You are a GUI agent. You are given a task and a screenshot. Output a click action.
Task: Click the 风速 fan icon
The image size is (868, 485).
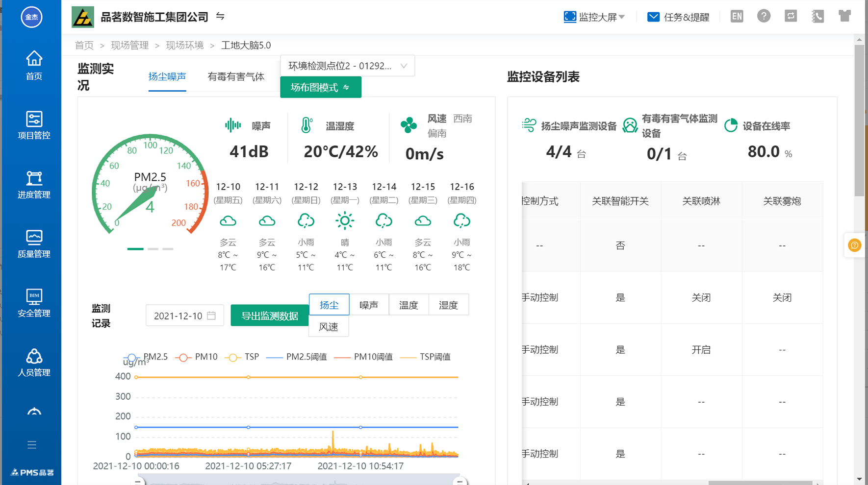(408, 125)
